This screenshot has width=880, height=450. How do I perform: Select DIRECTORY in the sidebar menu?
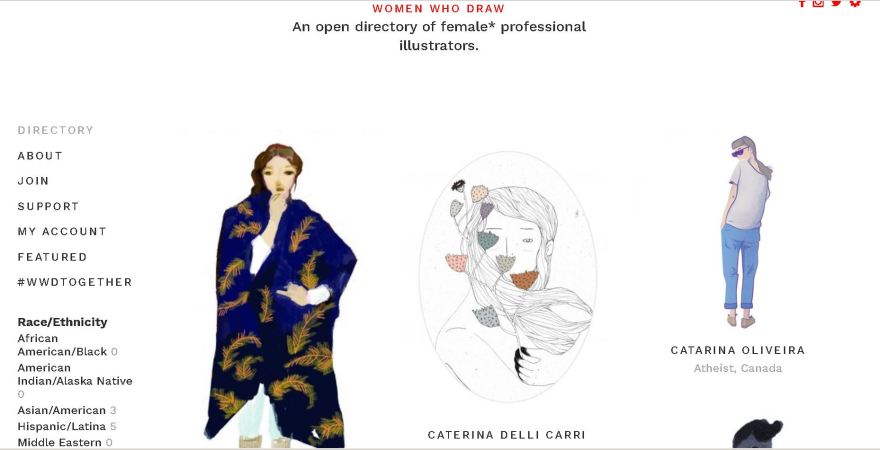pos(56,130)
